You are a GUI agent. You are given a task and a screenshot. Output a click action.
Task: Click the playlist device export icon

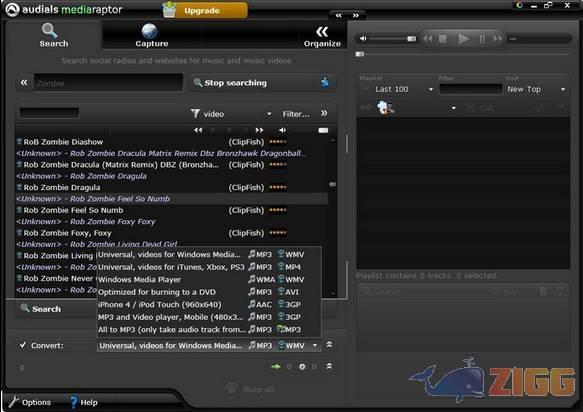(385, 108)
